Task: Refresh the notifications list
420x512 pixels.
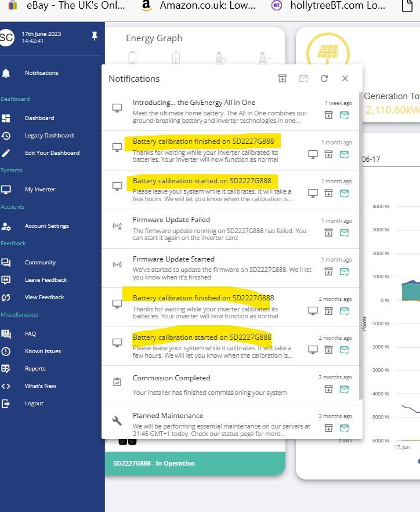Action: click(x=324, y=78)
